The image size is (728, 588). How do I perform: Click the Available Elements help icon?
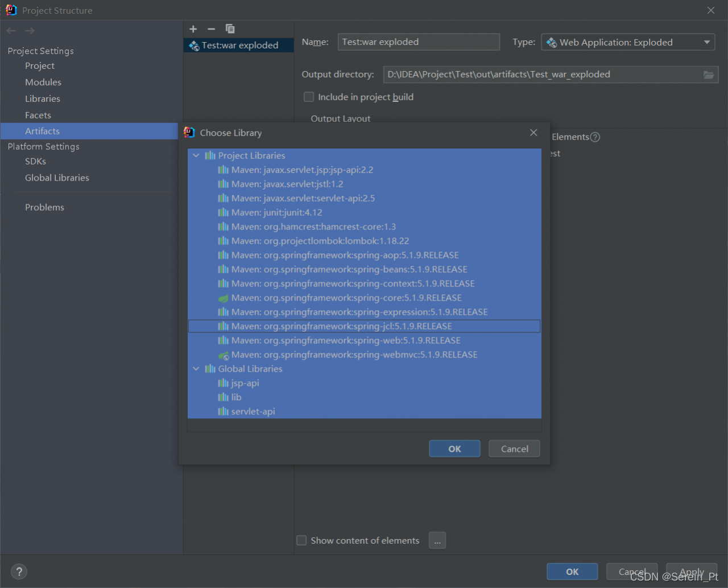click(595, 137)
